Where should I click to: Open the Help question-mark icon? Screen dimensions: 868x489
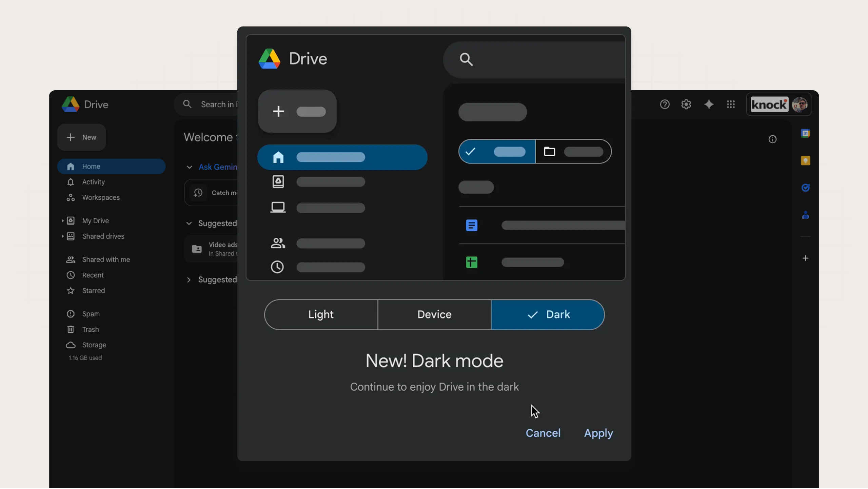[x=664, y=104]
